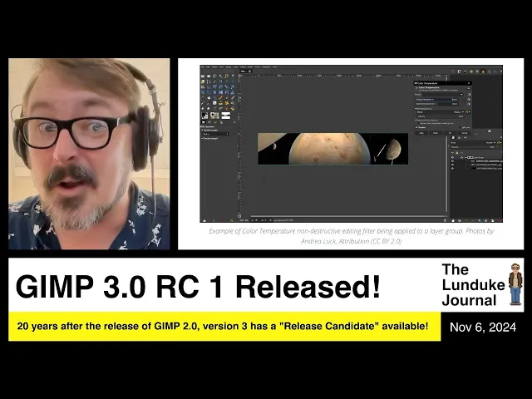Screen dimensions: 532x399
Task: Select the Paintbrush tool
Action: tap(227, 98)
